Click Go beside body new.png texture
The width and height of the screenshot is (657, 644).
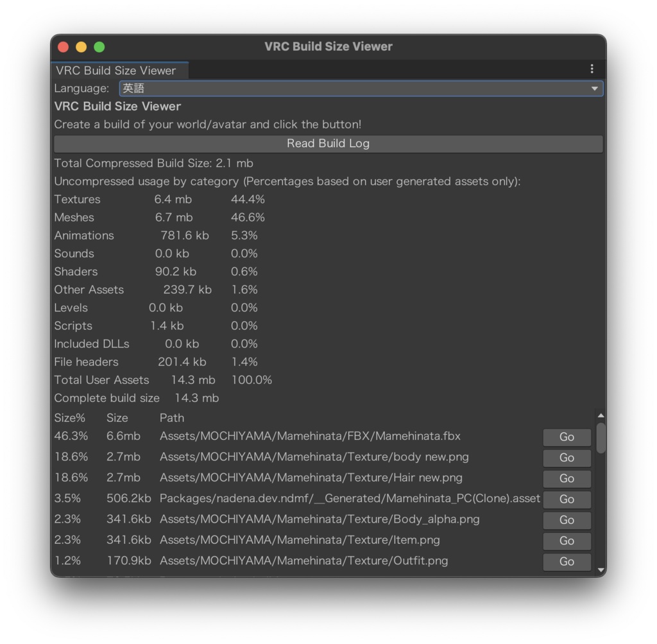[x=567, y=458]
